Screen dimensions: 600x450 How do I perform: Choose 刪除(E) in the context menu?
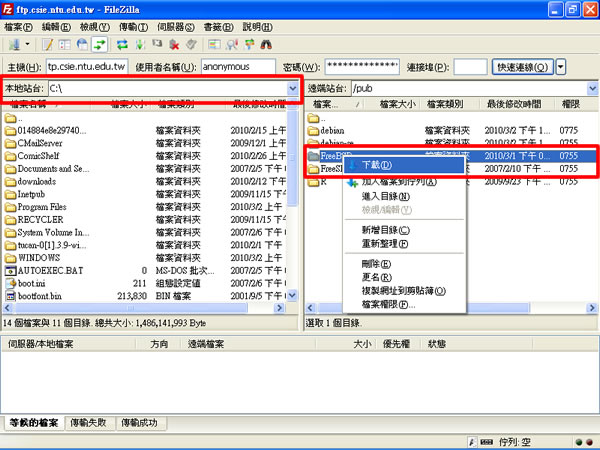pos(404,264)
